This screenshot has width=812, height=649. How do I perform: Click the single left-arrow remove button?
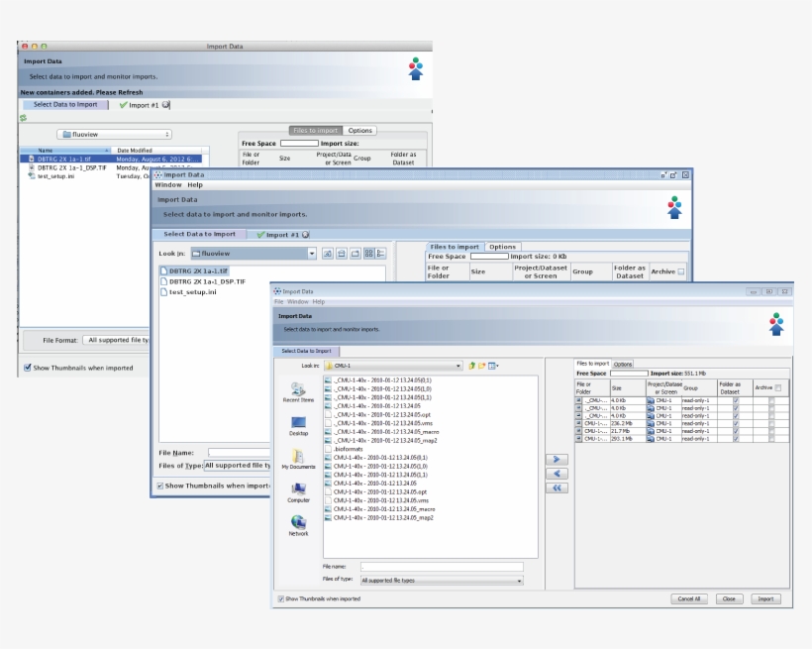click(x=558, y=474)
